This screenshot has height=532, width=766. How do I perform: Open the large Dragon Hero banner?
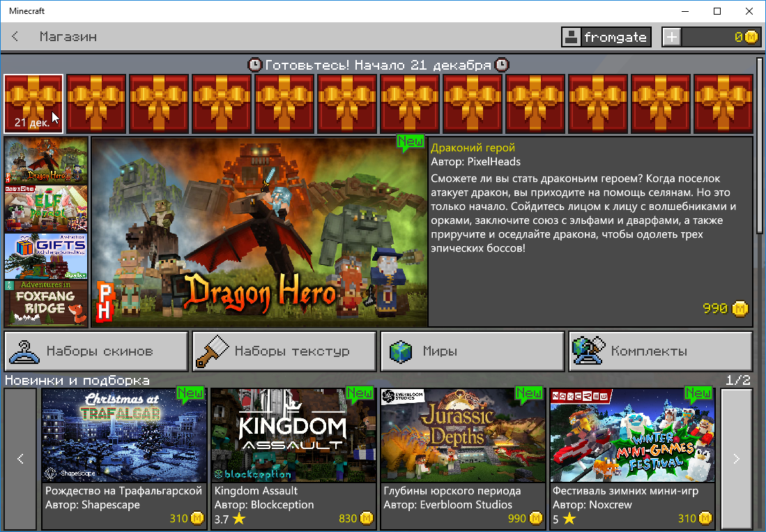pos(259,231)
